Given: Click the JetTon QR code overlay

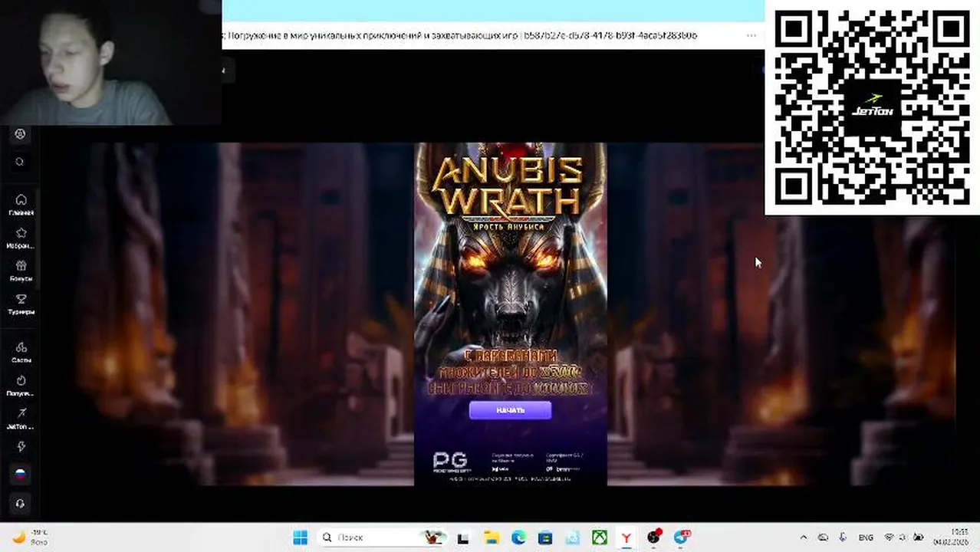Looking at the screenshot, I should [873, 107].
